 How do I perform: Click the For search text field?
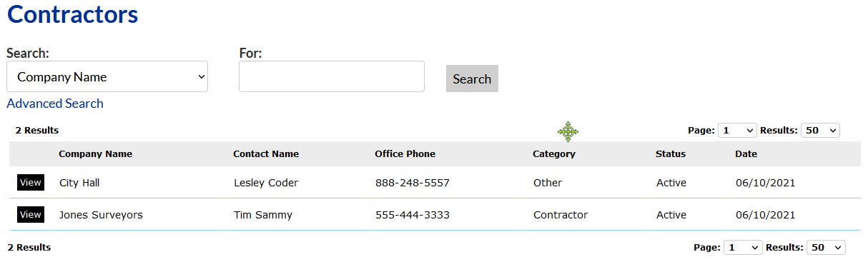pyautogui.click(x=332, y=76)
